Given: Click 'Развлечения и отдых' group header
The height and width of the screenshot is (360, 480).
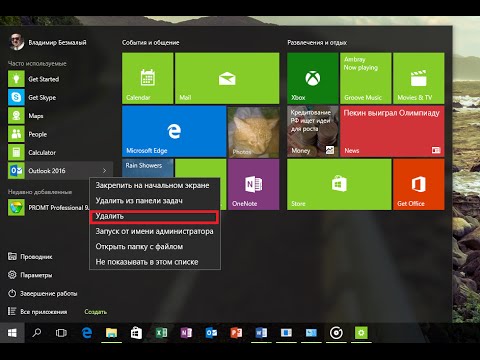Looking at the screenshot, I should [317, 43].
